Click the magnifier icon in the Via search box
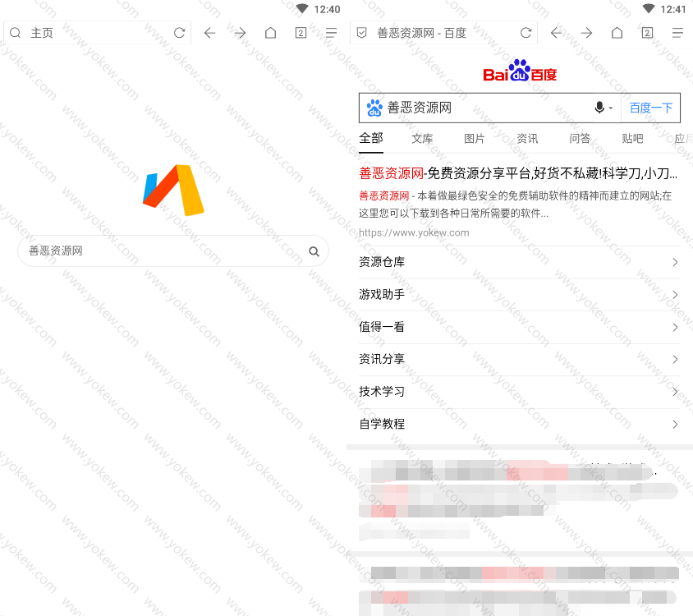Image resolution: width=693 pixels, height=616 pixels. pos(314,251)
